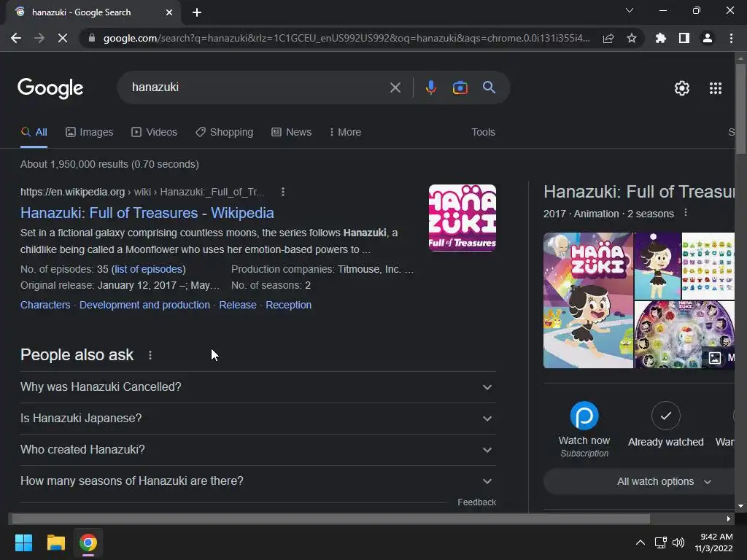Open the tab search chevron
Screen dimensions: 747x560
point(630,10)
